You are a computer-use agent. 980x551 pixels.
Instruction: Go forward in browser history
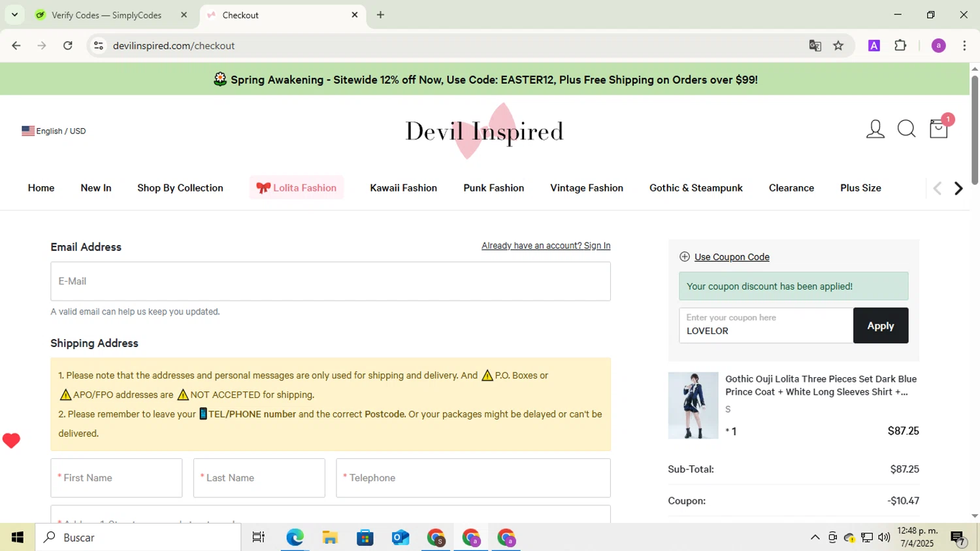click(x=42, y=46)
